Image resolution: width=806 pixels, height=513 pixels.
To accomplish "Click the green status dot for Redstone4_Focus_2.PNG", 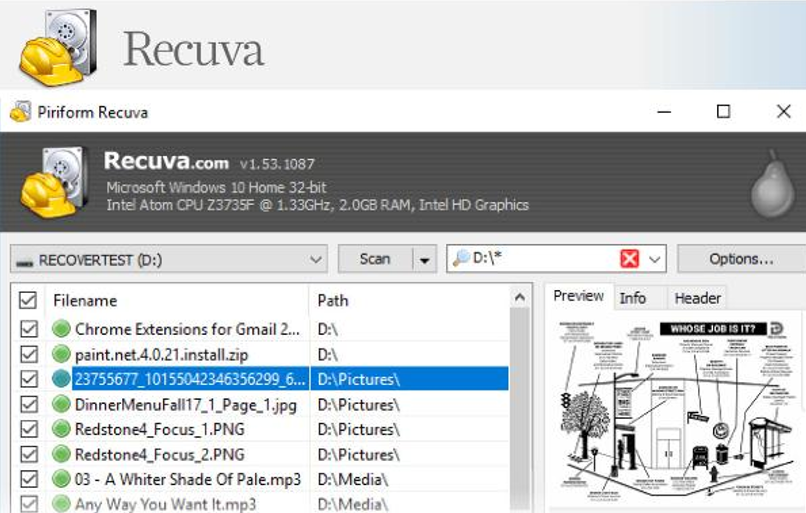I will [61, 454].
